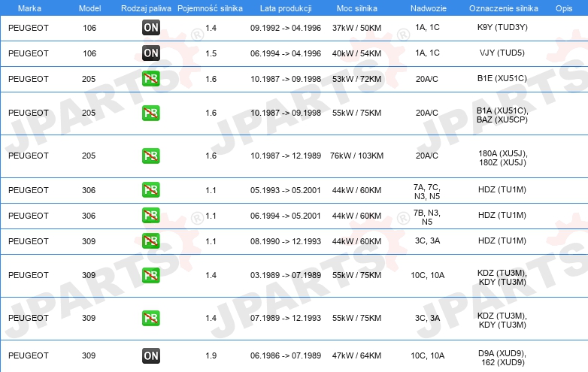The height and width of the screenshot is (372, 588).
Task: Click the petrol icon for 309 from 07.1989
Action: point(151,318)
